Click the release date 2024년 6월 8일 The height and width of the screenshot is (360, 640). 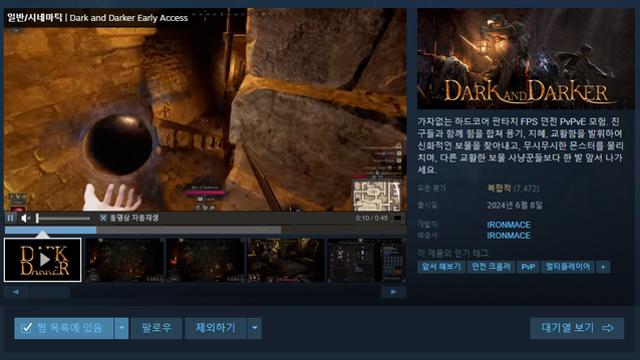pyautogui.click(x=515, y=205)
